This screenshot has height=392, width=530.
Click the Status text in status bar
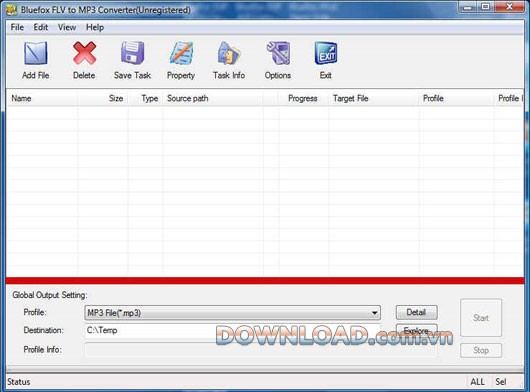click(19, 382)
